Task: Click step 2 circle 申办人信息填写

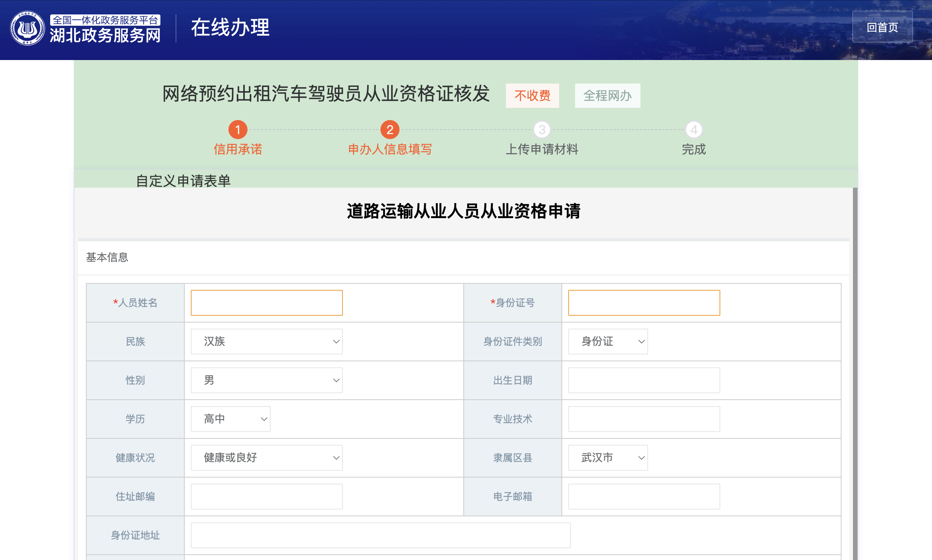Action: click(390, 130)
